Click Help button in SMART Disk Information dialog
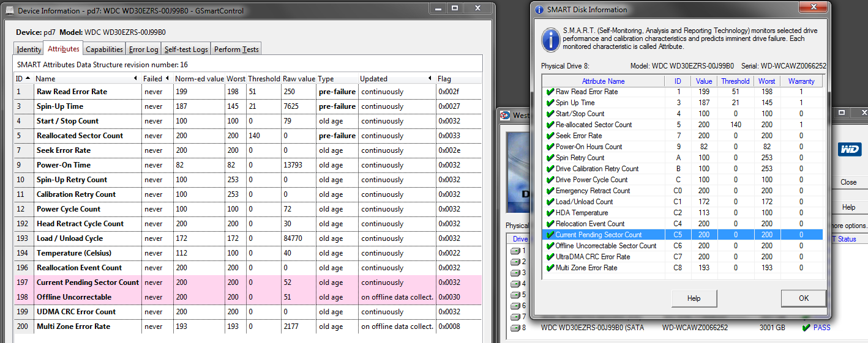Image resolution: width=868 pixels, height=343 pixels. [694, 298]
